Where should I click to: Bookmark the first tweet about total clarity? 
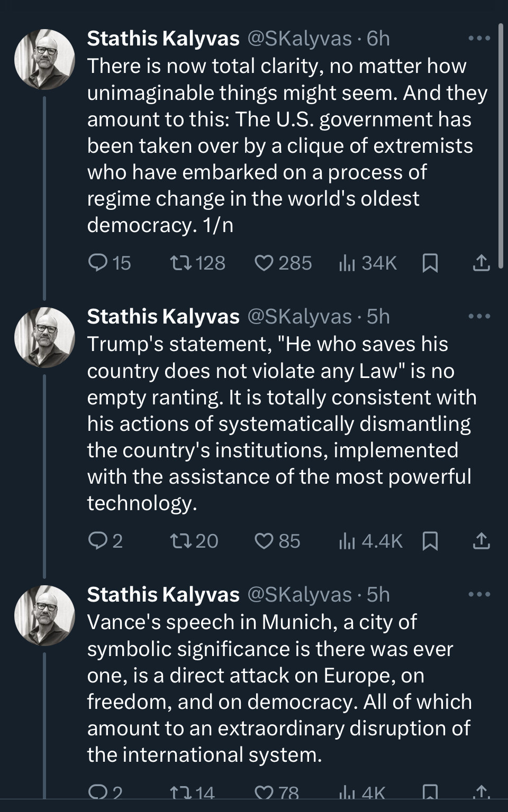[x=430, y=263]
